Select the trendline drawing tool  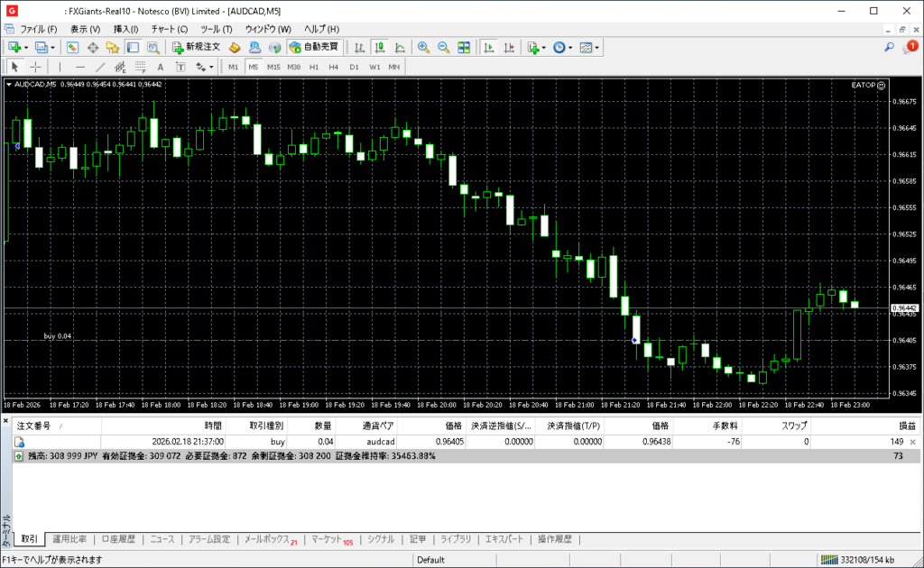(100, 67)
